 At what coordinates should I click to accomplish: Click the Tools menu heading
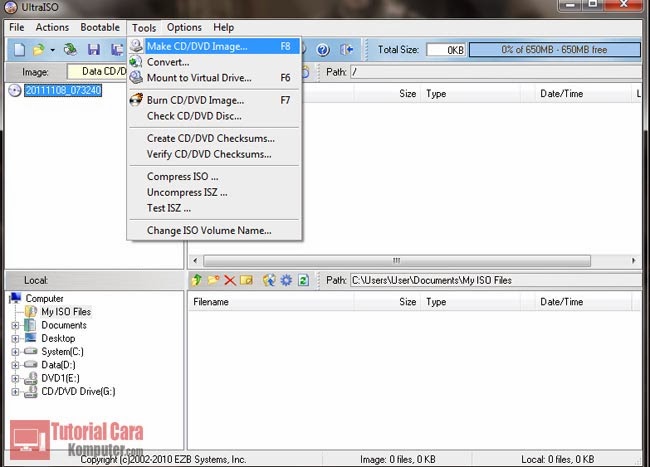(144, 28)
